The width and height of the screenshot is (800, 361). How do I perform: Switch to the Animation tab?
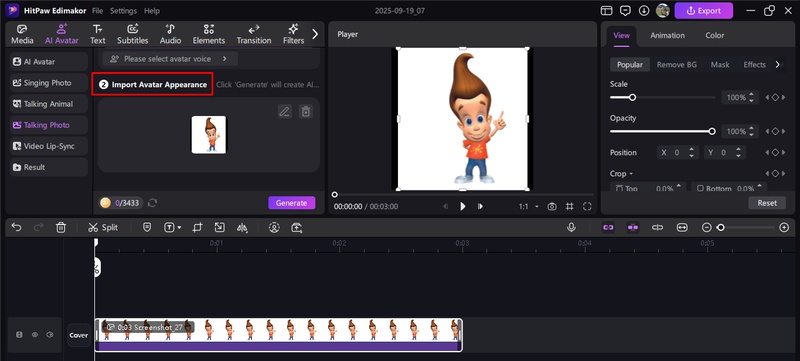(x=667, y=35)
